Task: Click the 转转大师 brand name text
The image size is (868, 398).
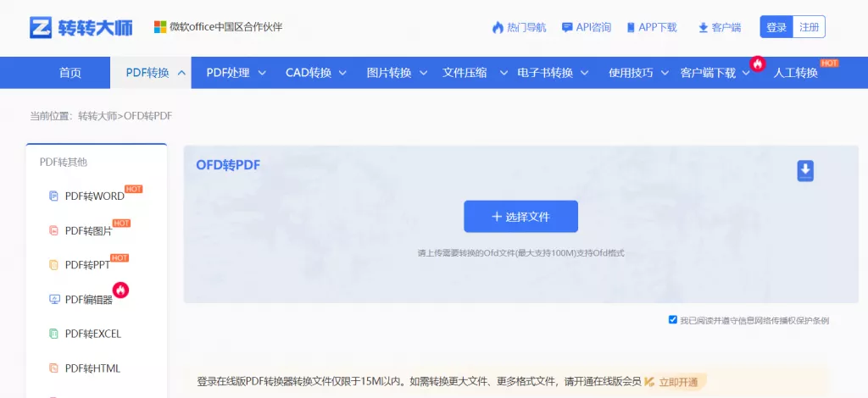Action: click(95, 28)
